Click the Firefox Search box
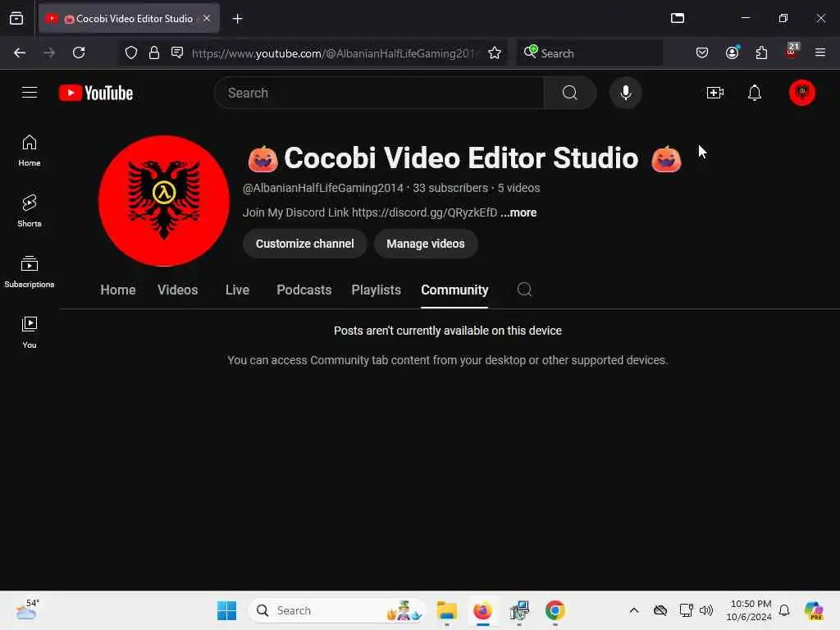 click(x=589, y=53)
